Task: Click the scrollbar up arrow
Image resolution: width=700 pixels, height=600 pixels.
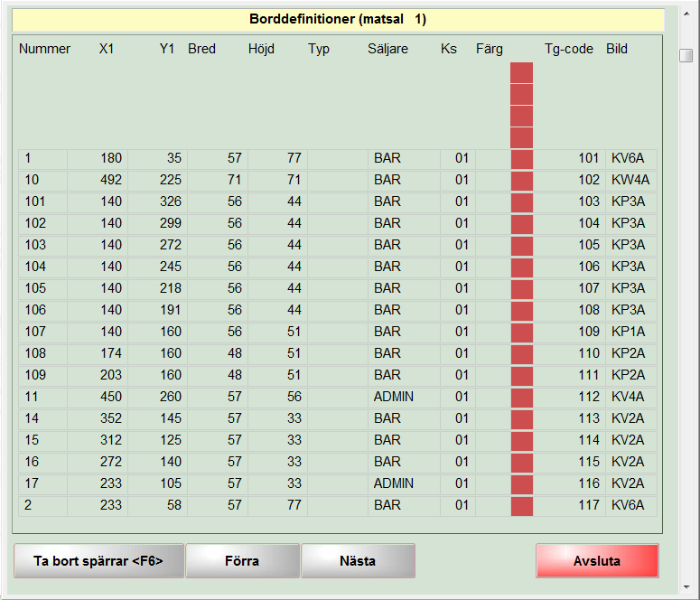Action: [686, 14]
